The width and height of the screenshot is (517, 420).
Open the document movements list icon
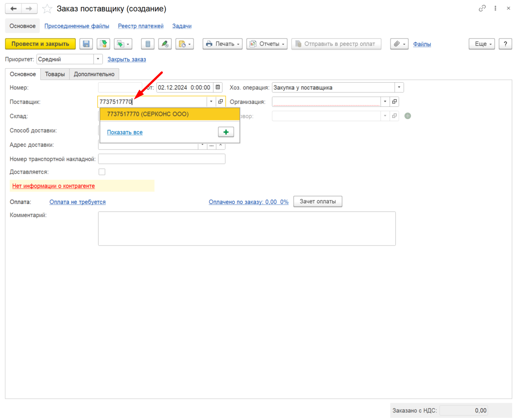148,44
